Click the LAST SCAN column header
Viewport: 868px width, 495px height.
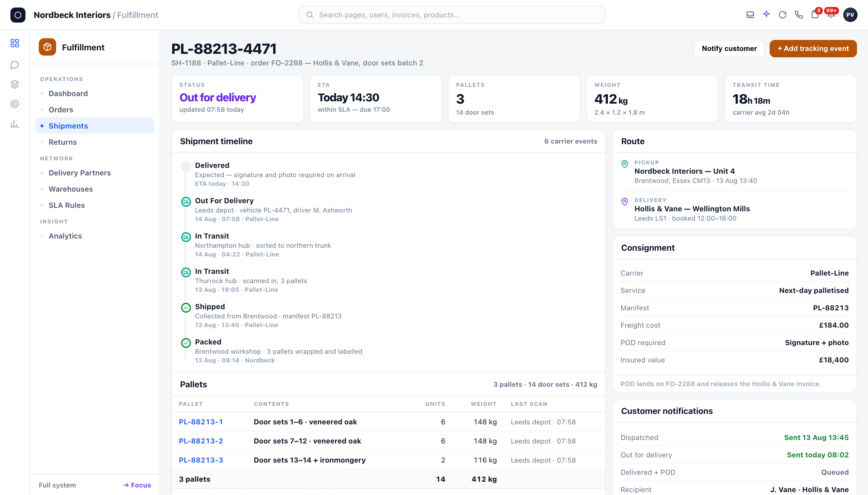[x=529, y=404]
